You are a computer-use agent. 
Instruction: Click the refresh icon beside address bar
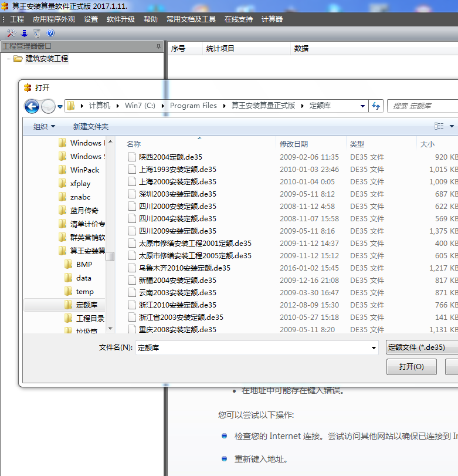376,106
